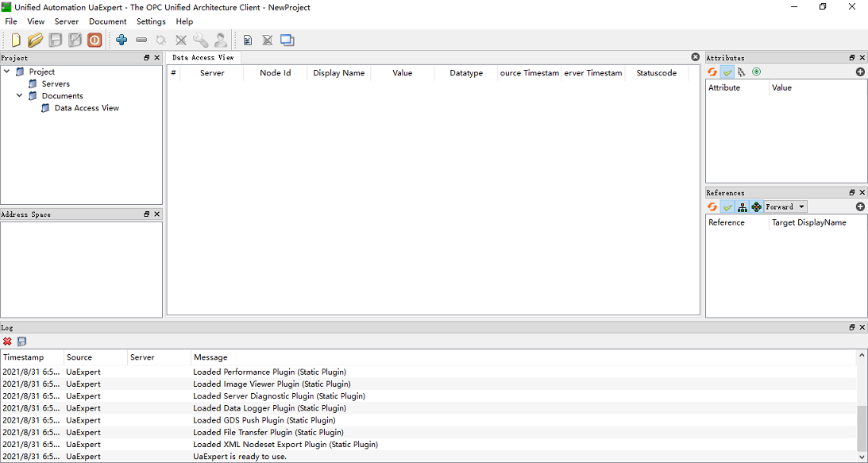
Task: Float the Log panel with its undock icon
Action: coord(852,327)
